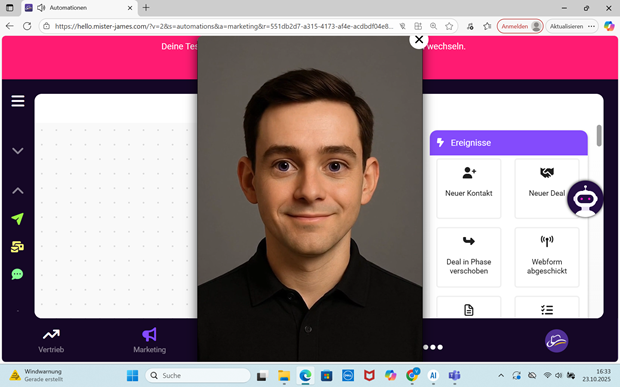Select the Ereignisse panel header
The height and width of the screenshot is (387, 620).
tap(508, 143)
